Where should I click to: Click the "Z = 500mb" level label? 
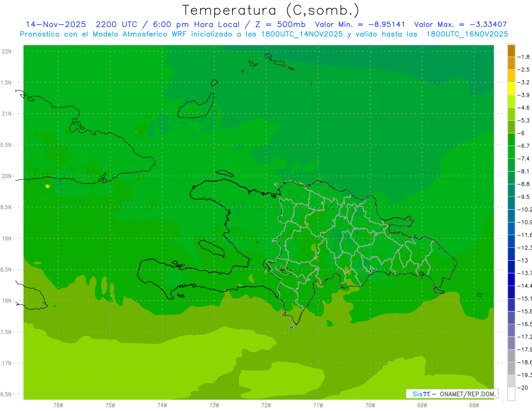tap(280, 24)
